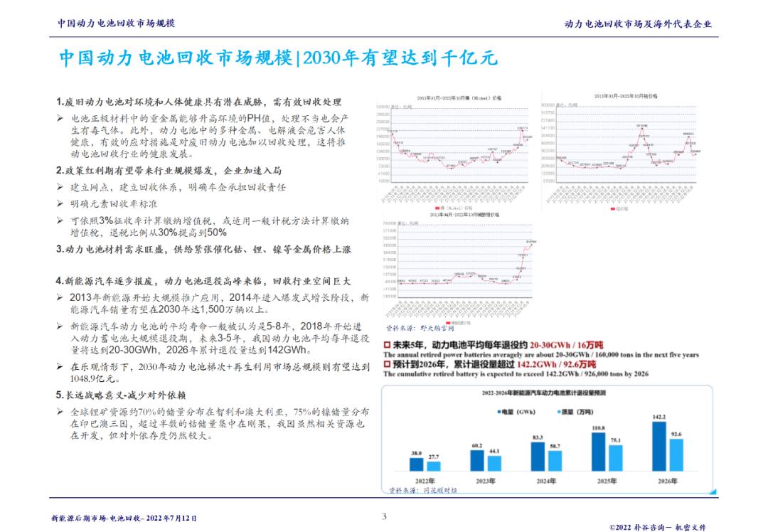Click the 2022年 light blue bar labeled 27.7
This screenshot has height=532, width=768.
(434, 467)
